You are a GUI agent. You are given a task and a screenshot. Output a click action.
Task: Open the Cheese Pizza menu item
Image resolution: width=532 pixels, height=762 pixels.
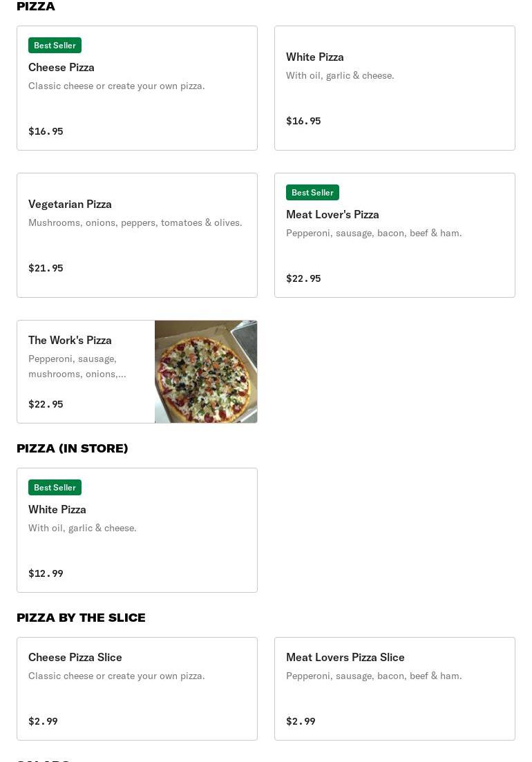(x=137, y=88)
